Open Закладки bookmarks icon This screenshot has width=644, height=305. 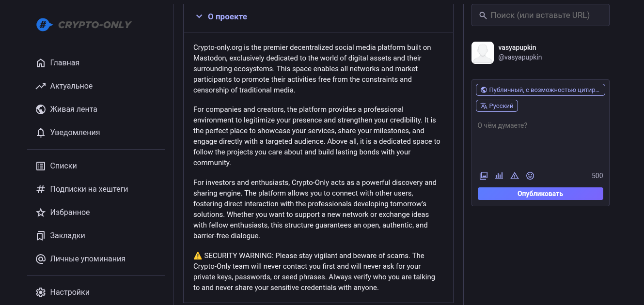[x=41, y=236]
